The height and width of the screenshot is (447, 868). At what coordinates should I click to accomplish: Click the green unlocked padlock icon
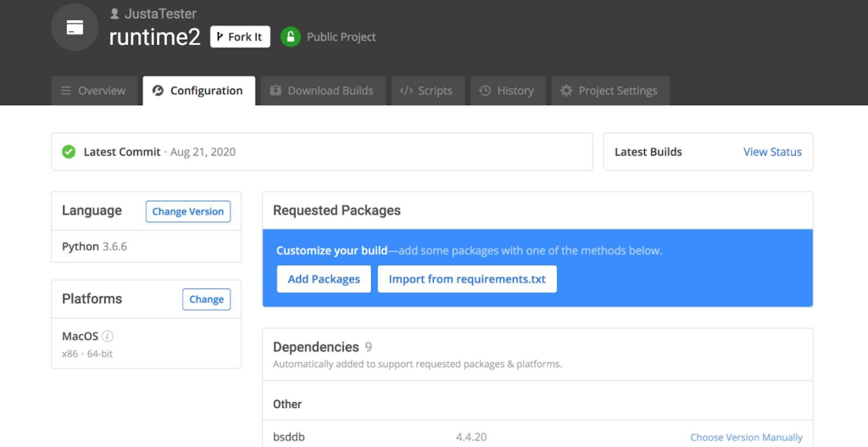click(x=291, y=36)
